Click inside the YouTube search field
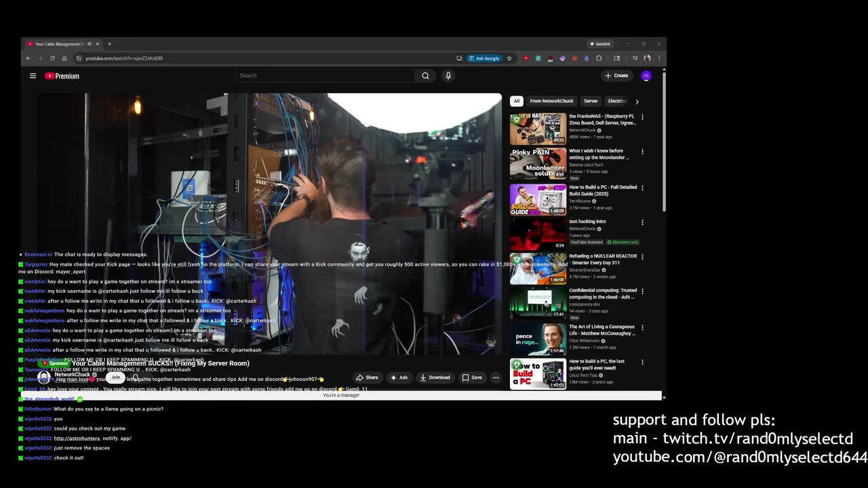Image resolution: width=868 pixels, height=488 pixels. point(325,76)
